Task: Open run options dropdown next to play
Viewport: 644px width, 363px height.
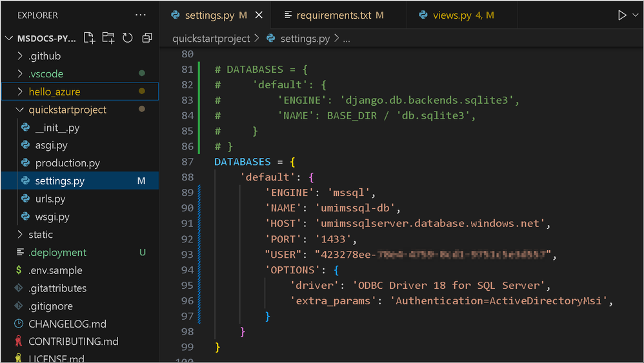Action: pos(636,15)
